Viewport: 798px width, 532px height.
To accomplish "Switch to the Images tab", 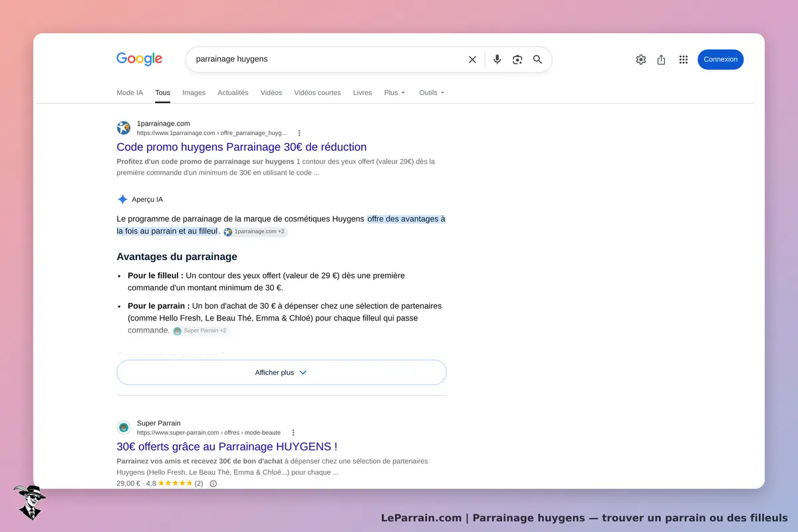I will pyautogui.click(x=194, y=92).
